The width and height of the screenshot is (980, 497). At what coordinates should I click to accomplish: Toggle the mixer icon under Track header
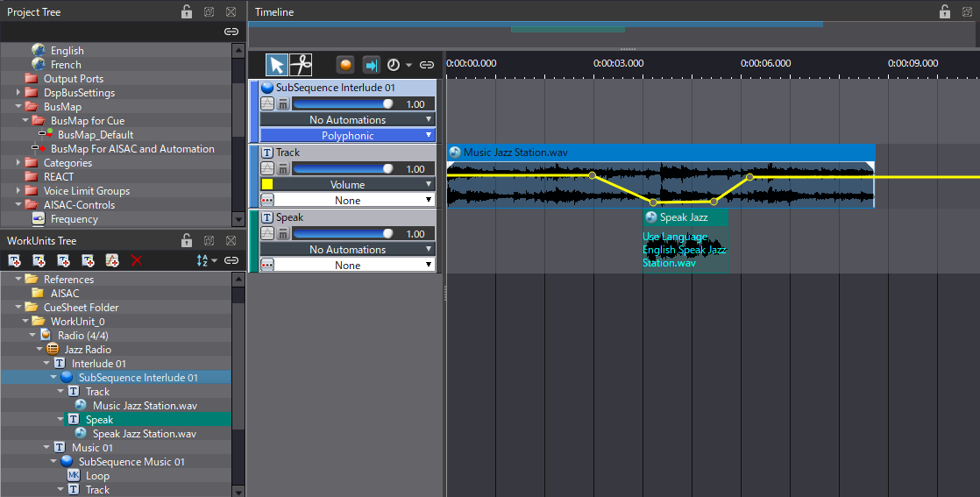pyautogui.click(x=283, y=169)
